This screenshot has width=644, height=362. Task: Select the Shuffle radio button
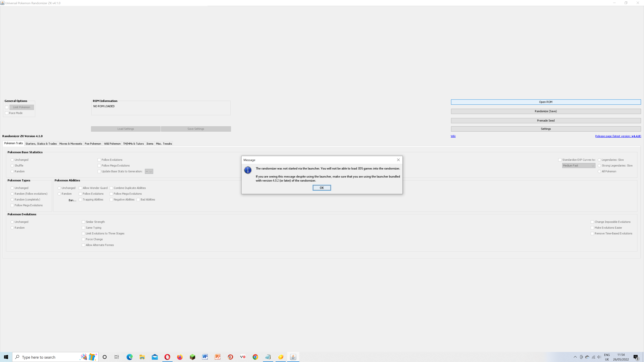pos(12,165)
